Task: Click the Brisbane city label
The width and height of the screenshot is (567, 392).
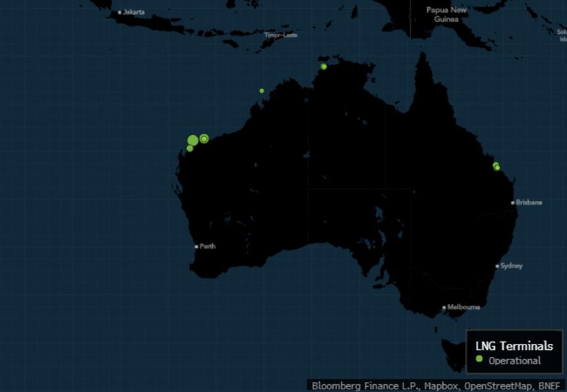Action: pos(529,203)
